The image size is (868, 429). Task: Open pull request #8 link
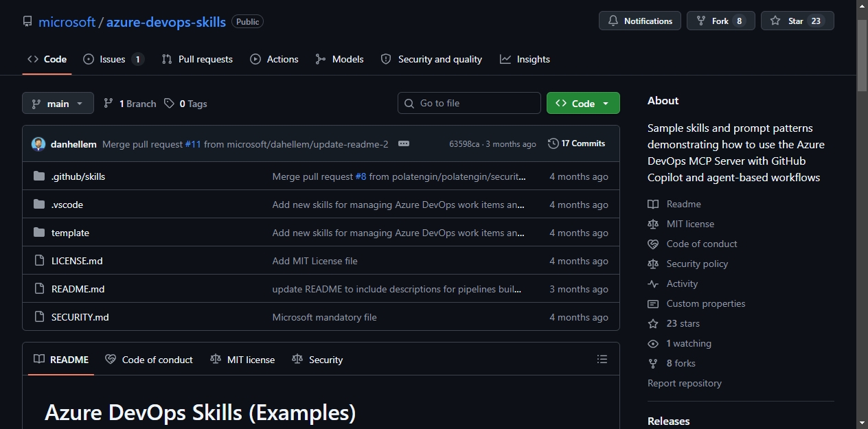[x=361, y=176]
